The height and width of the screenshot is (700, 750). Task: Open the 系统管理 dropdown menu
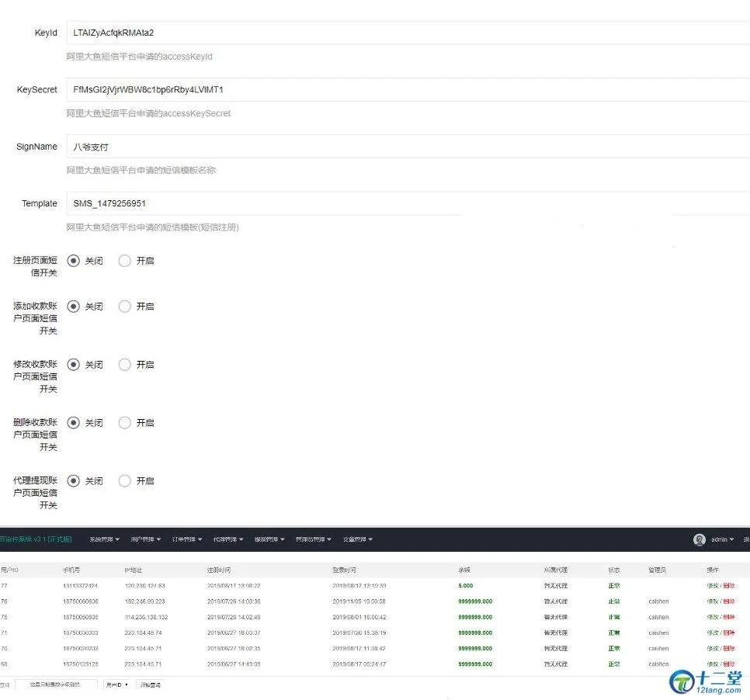tap(104, 539)
